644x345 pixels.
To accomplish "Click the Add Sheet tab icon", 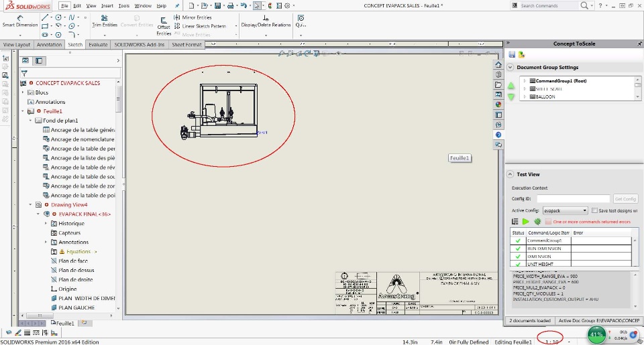I will (85, 323).
